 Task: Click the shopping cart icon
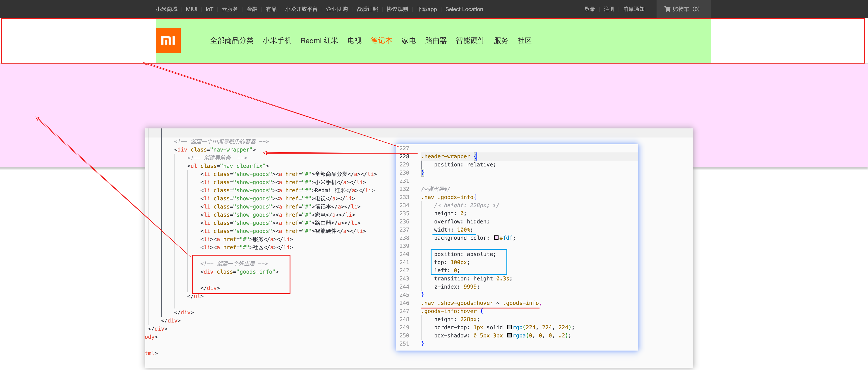point(667,9)
